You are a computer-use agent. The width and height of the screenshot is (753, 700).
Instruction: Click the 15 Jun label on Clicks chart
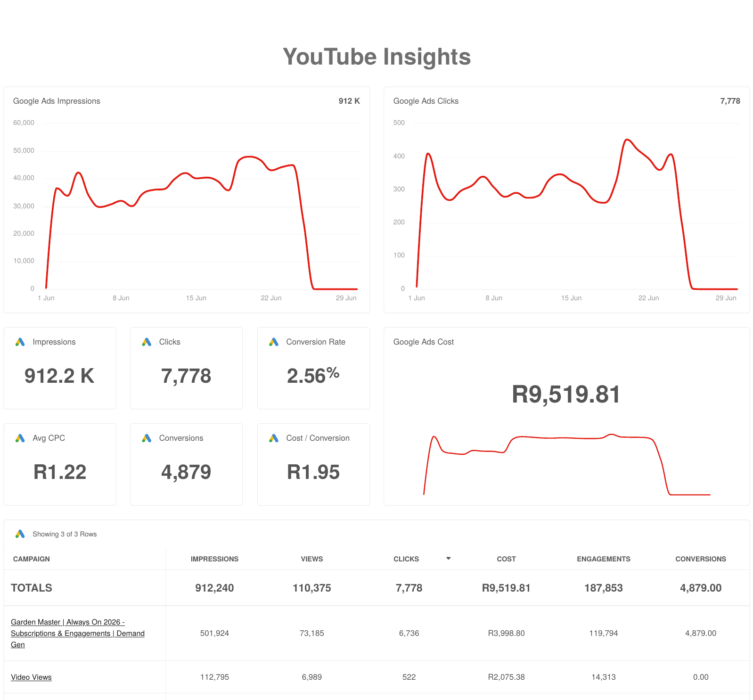[571, 298]
